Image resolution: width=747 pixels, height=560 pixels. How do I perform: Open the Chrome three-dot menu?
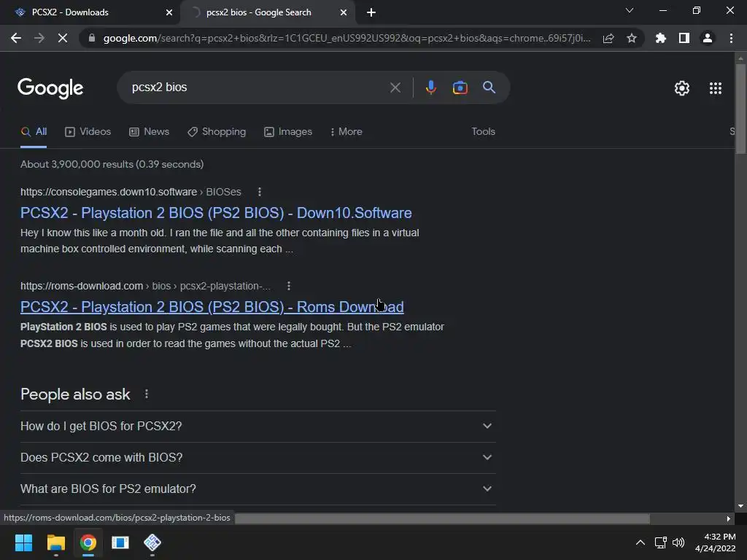point(731,38)
